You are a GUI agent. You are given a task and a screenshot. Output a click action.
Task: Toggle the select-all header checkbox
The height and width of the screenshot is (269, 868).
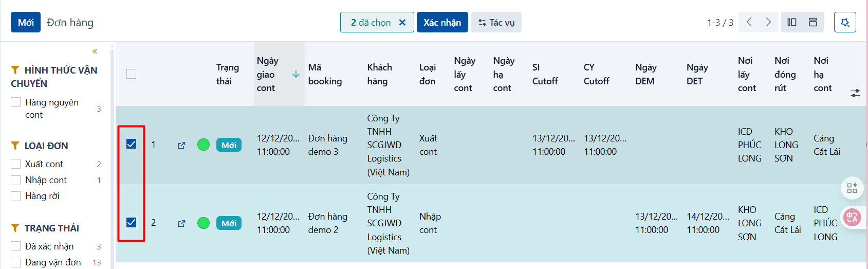[x=132, y=74]
